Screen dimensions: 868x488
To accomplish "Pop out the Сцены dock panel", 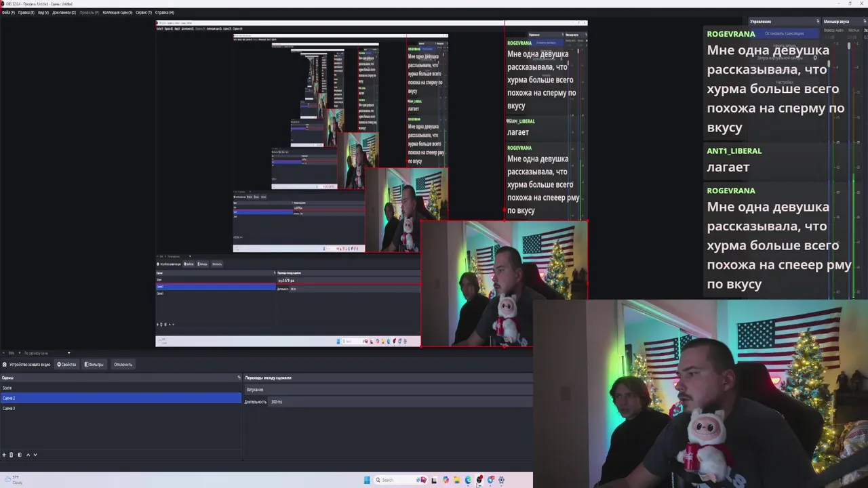I will 239,378.
